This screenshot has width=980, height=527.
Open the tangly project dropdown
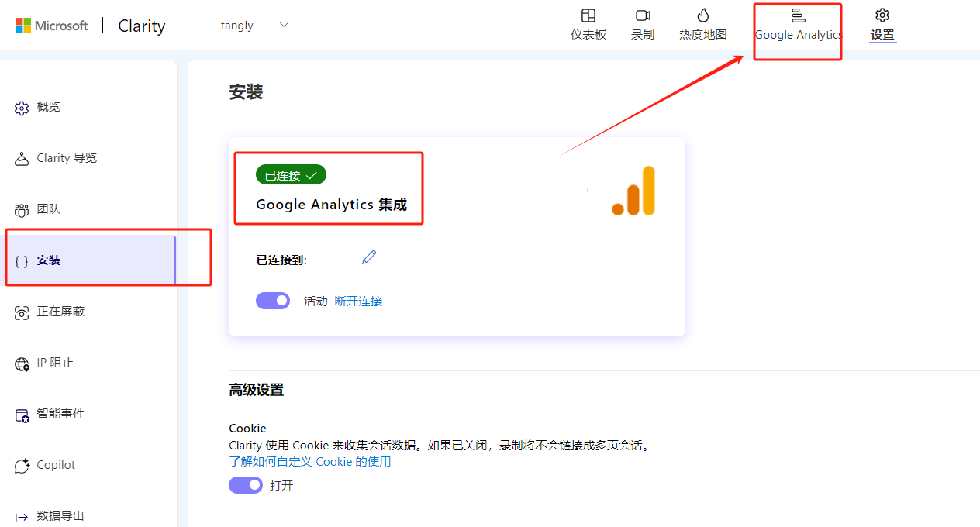coord(255,26)
